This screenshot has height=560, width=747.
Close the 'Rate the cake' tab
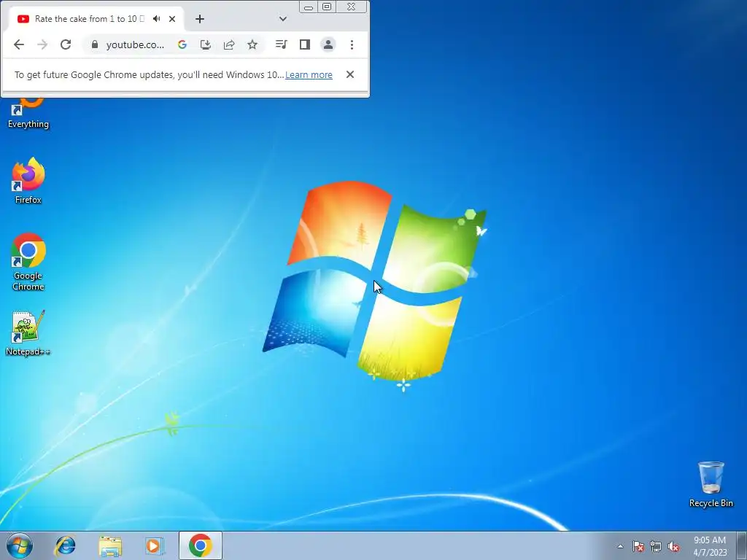click(x=172, y=19)
